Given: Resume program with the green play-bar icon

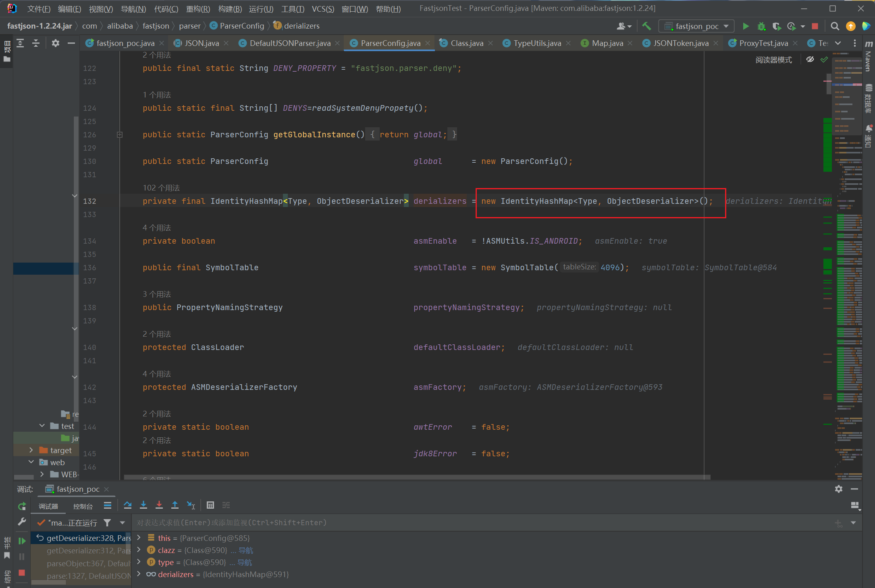Looking at the screenshot, I should click(22, 541).
